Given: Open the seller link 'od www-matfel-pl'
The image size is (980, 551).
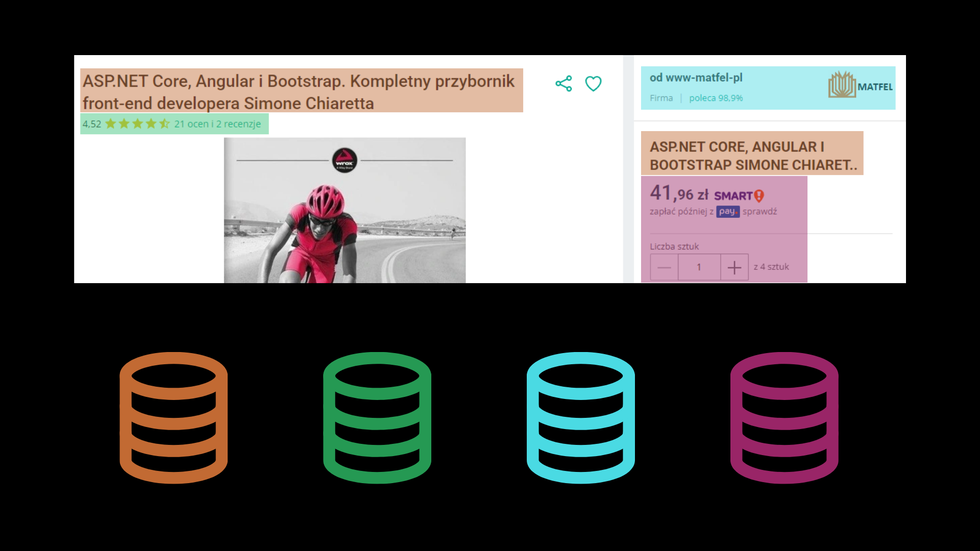Looking at the screenshot, I should tap(696, 78).
